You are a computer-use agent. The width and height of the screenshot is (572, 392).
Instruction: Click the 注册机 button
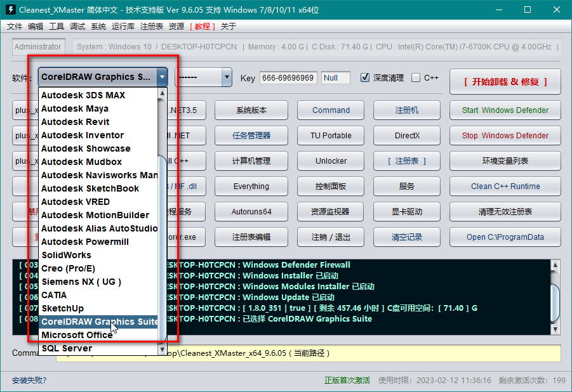coord(407,110)
